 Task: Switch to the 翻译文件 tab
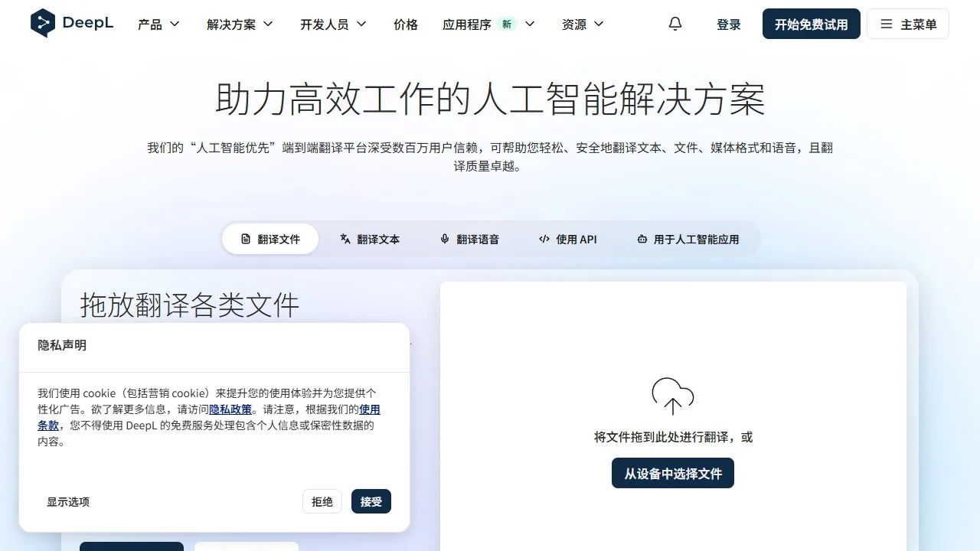point(270,239)
